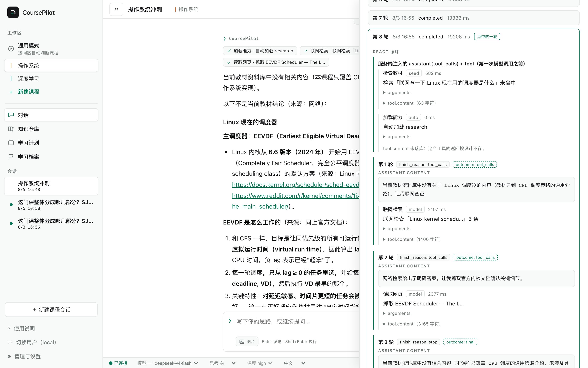Click the plus icon beside 新建课程
This screenshot has height=368, width=588.
point(11,92)
